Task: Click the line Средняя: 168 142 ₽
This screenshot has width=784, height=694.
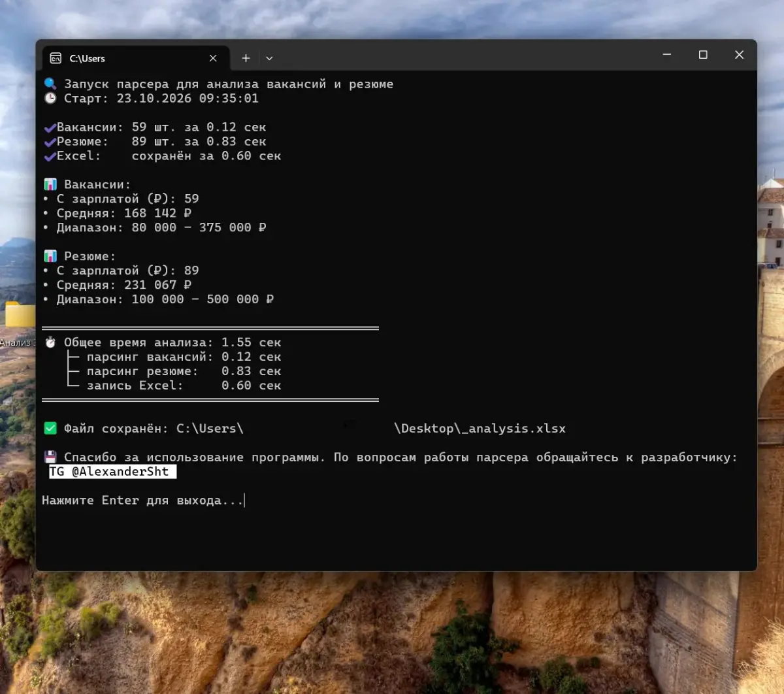Action: pyautogui.click(x=117, y=213)
